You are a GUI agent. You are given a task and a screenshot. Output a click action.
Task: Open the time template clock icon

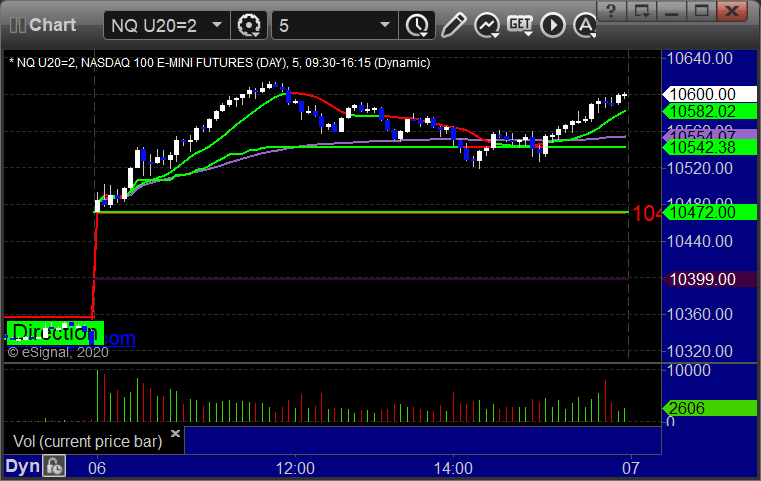pos(417,25)
